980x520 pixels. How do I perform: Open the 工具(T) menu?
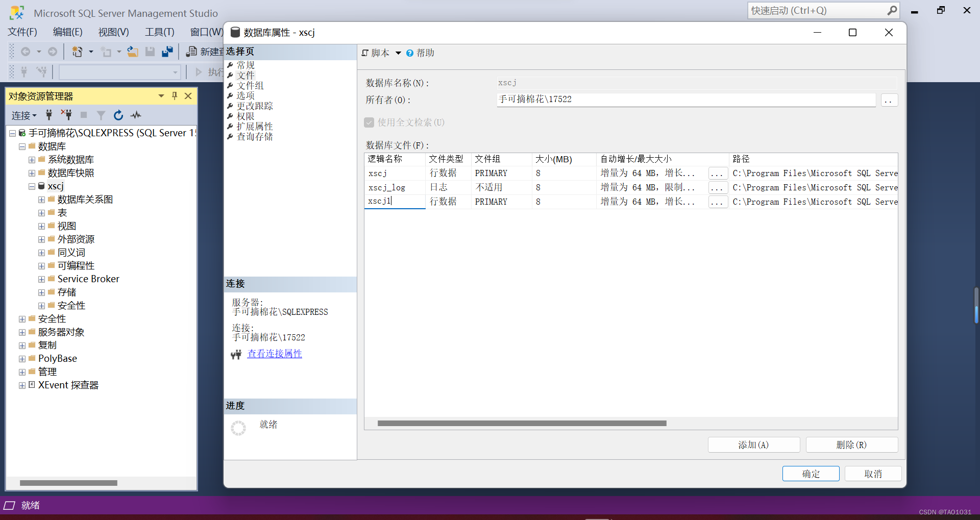point(160,32)
